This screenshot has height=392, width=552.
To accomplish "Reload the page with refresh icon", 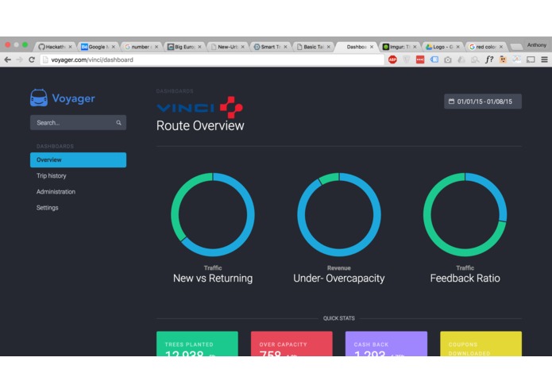I will click(32, 60).
